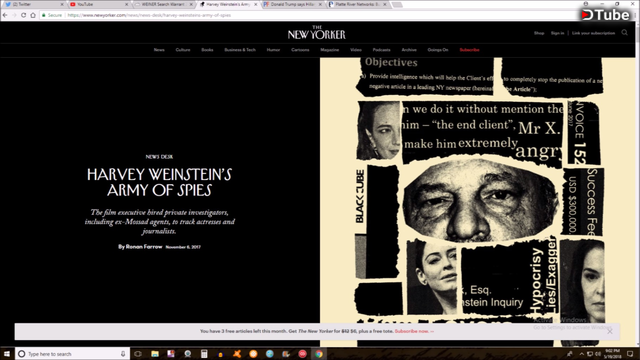Click the Harvey Weinstein's Army of Spies headline
The height and width of the screenshot is (360, 640).
click(159, 182)
